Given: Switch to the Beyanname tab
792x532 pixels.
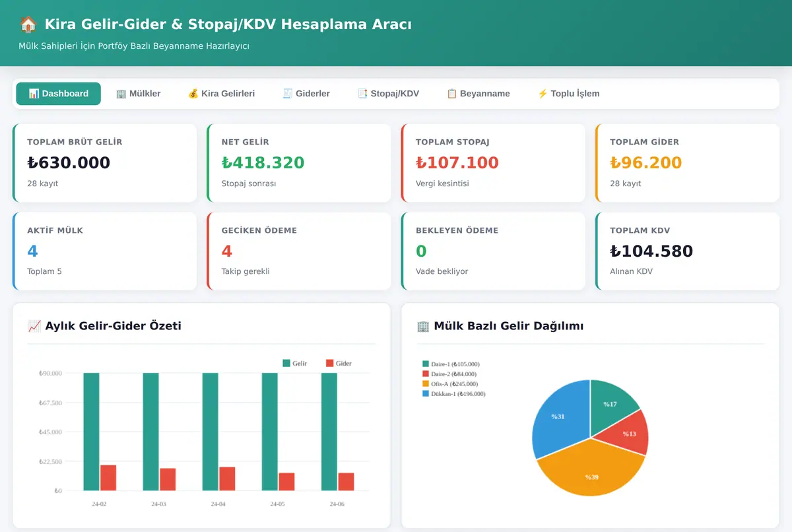Looking at the screenshot, I should 478,94.
